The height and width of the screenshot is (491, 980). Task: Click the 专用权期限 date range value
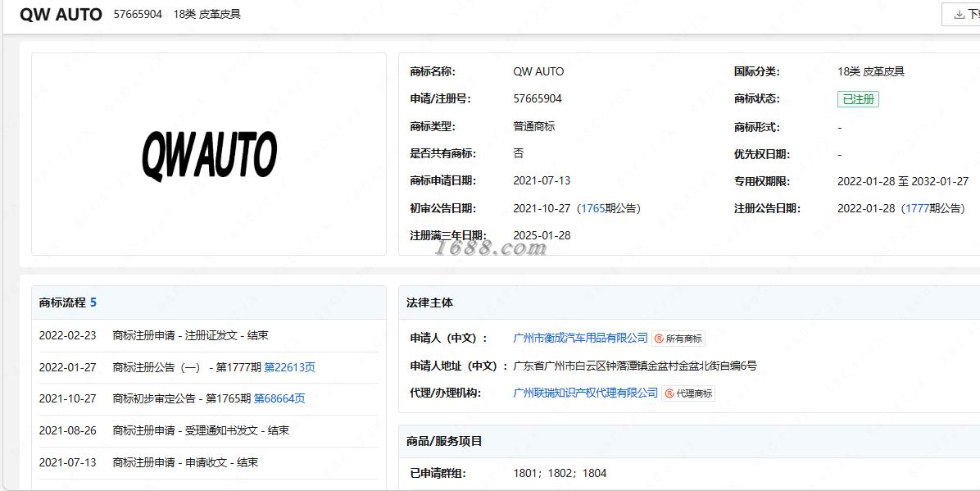coord(903,181)
